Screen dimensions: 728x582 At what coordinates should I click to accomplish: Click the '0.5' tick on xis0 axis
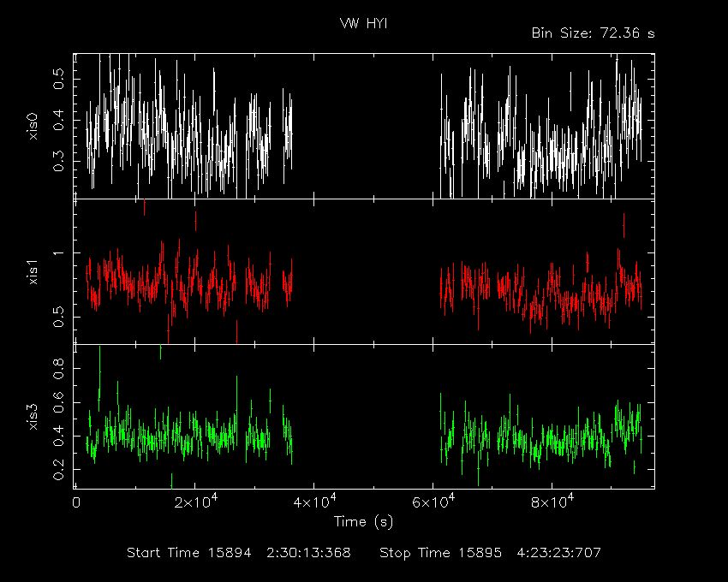pos(58,79)
